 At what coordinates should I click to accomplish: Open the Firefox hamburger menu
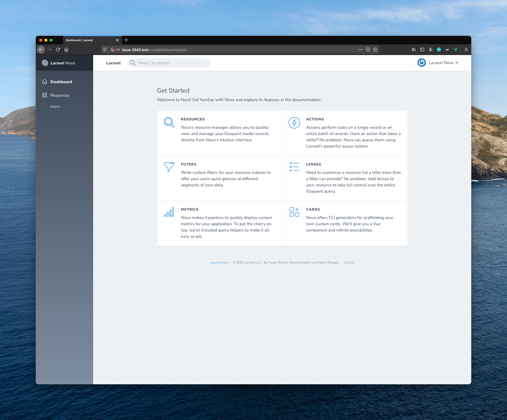466,50
